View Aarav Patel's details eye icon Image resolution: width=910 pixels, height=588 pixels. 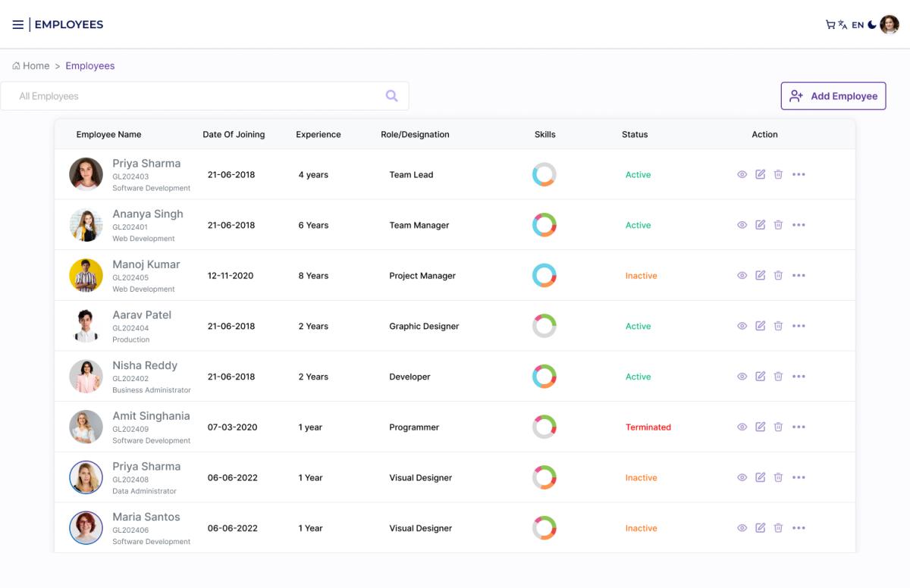pyautogui.click(x=742, y=327)
